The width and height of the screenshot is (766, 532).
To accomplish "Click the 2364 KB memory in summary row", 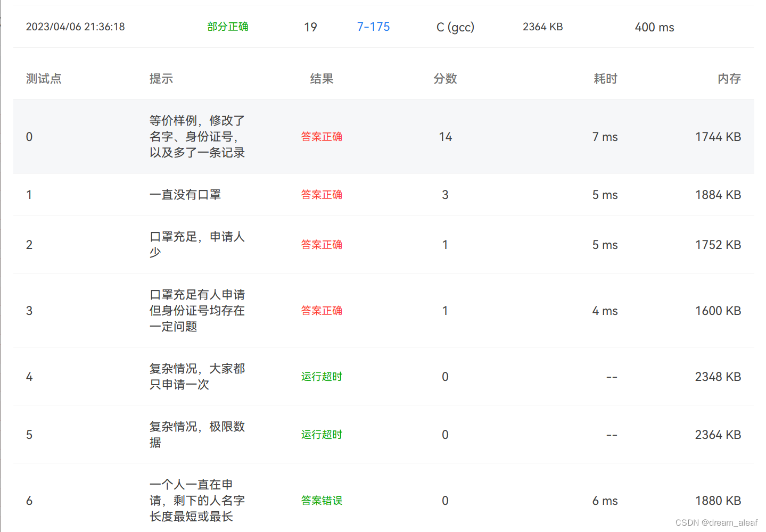I will coord(542,27).
